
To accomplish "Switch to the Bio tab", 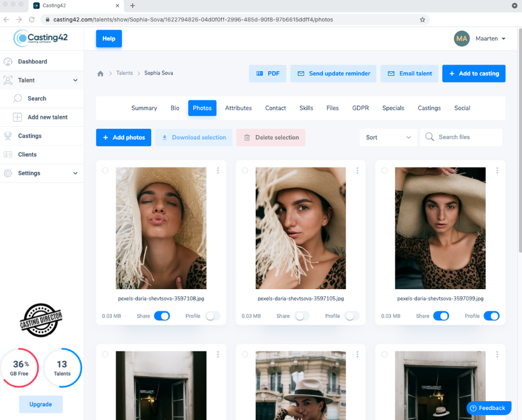I will [175, 108].
